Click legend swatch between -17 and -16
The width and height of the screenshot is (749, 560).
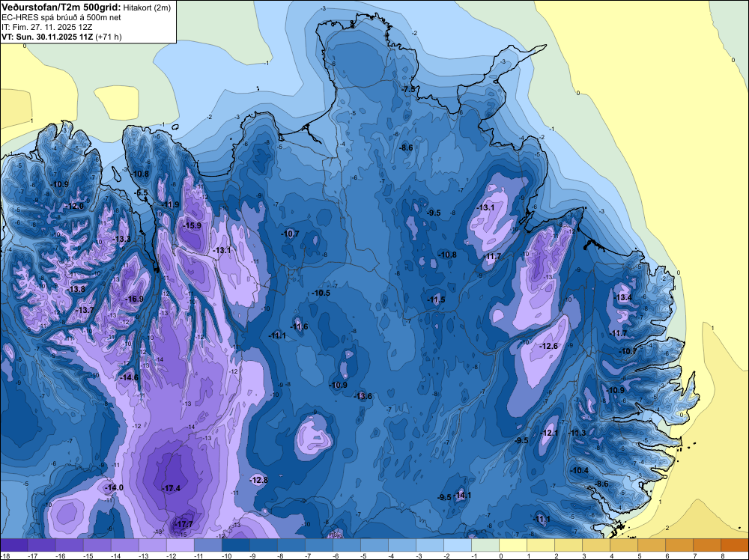pos(41,545)
